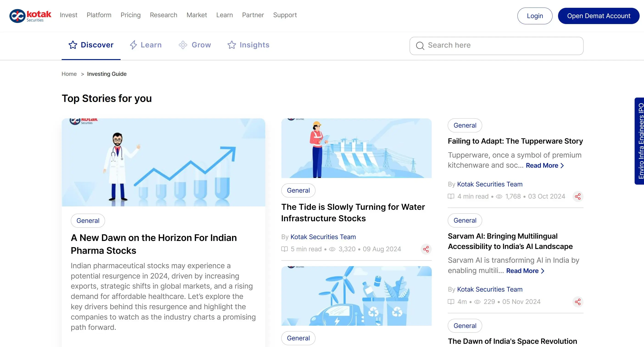Click the Login button
644x347 pixels.
point(535,16)
